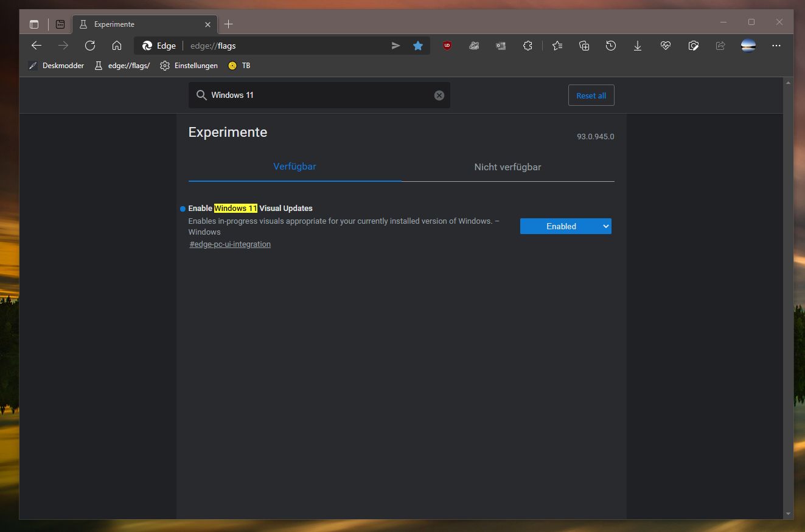This screenshot has width=805, height=532.
Task: Open Collections panel
Action: click(x=584, y=46)
